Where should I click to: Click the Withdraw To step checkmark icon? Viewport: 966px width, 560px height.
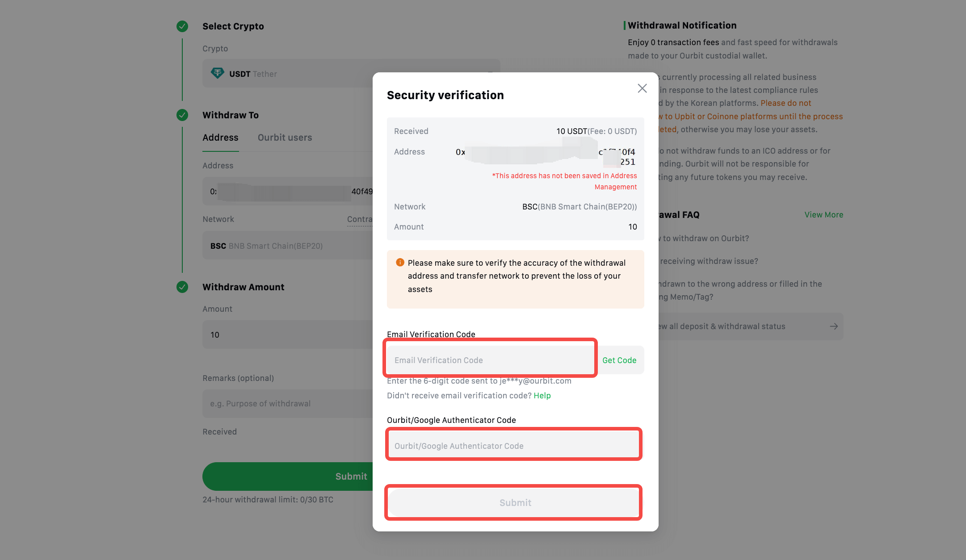tap(182, 115)
